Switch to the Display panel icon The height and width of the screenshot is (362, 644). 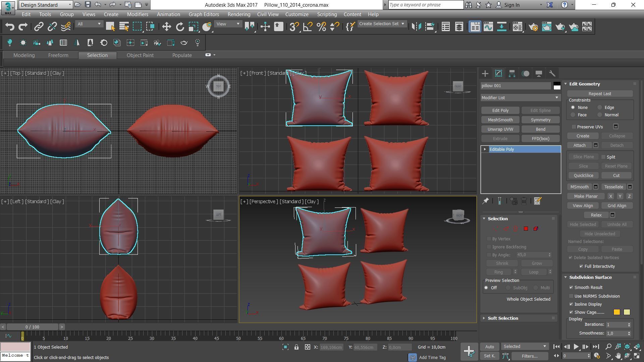tap(539, 73)
